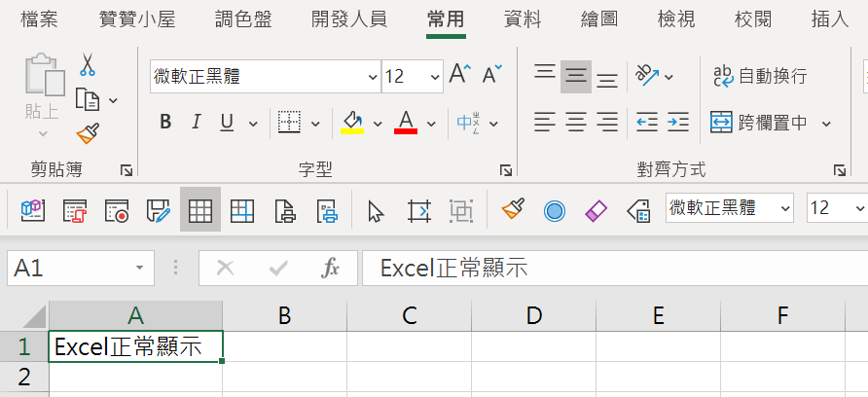
Task: Open 剪貼簿 dialog launcher
Action: tap(127, 170)
